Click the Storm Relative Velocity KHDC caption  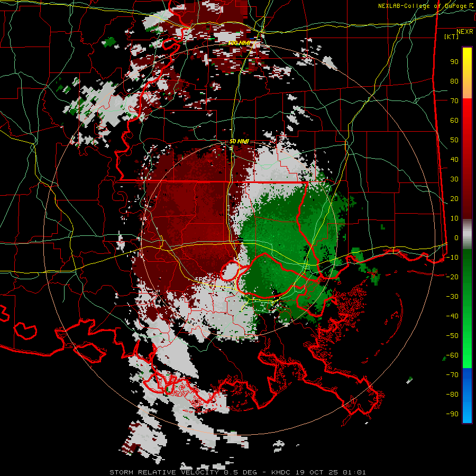pyautogui.click(x=237, y=472)
